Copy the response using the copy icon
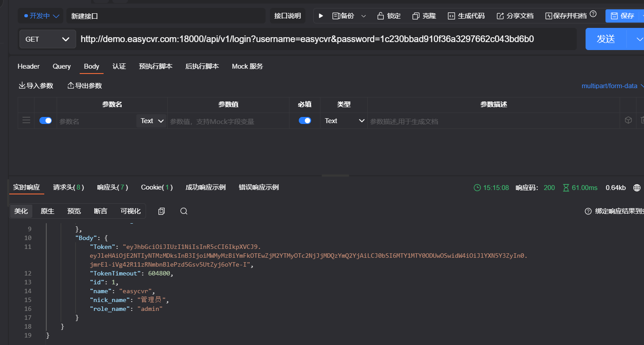Viewport: 644px width, 345px height. point(162,211)
